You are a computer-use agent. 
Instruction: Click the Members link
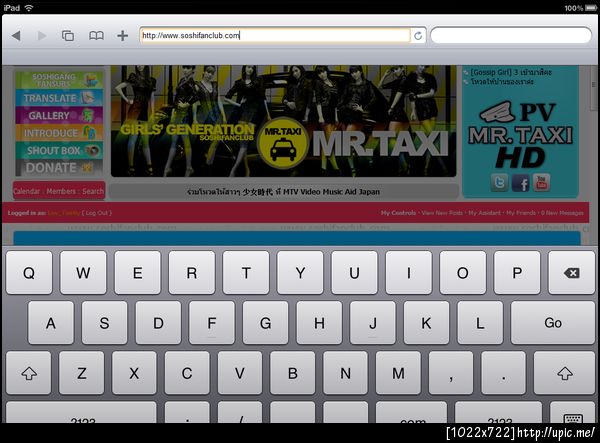[61, 191]
